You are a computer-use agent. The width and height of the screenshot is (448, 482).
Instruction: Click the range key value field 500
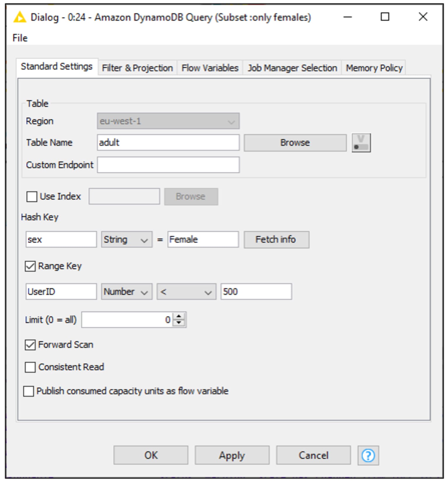tap(256, 291)
